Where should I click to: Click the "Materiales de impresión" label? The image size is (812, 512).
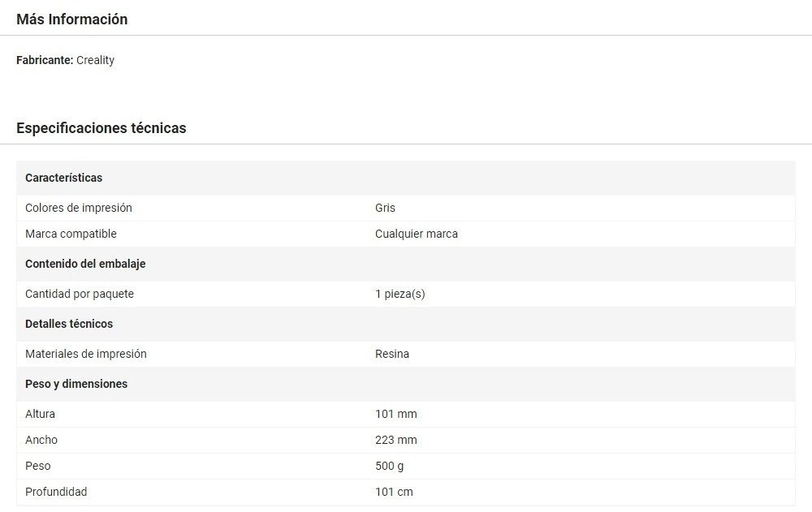tap(85, 354)
